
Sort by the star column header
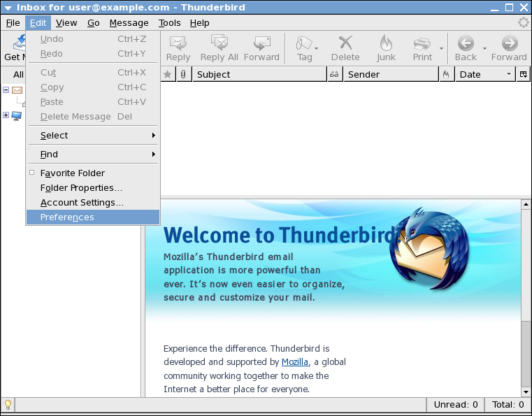click(167, 74)
